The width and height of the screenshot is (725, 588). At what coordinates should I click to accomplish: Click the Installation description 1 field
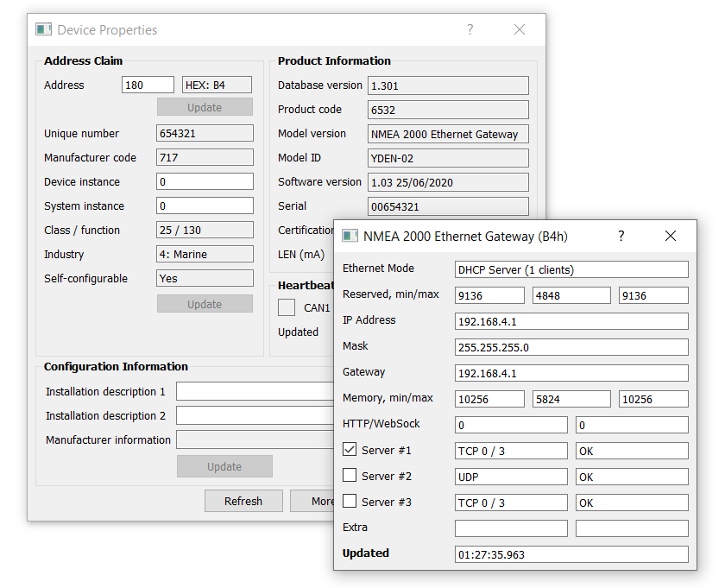255,391
